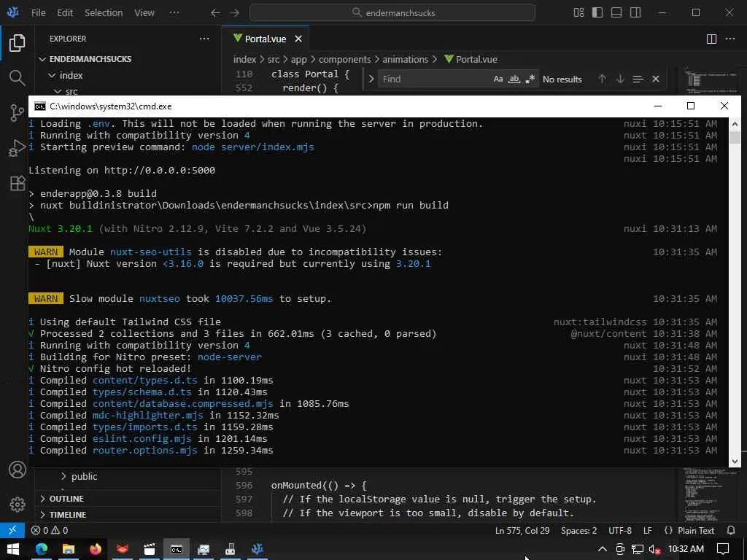Screen dimensions: 747x560
Task: Click UTF-8 encoding in status bar
Action: [620, 531]
